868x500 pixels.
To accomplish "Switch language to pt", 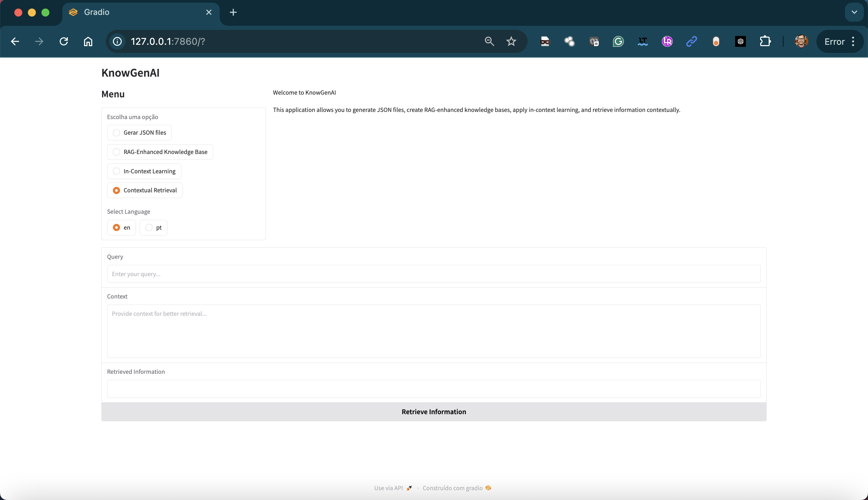I will click(x=149, y=228).
